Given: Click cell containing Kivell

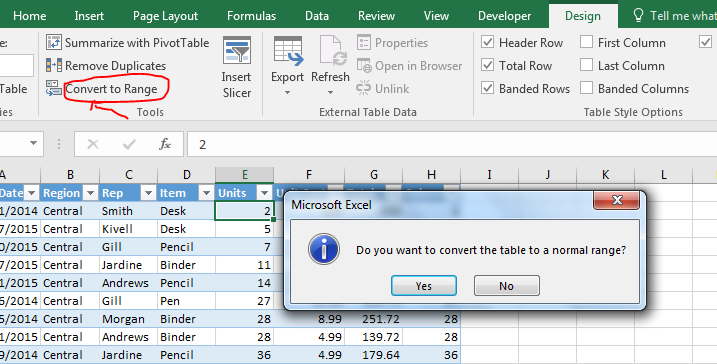Looking at the screenshot, I should pos(128,229).
